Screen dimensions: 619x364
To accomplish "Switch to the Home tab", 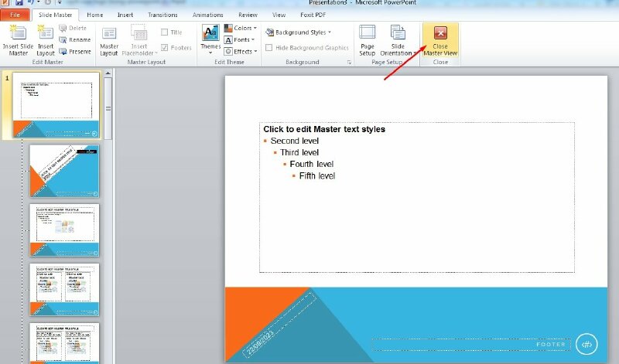I will point(94,15).
